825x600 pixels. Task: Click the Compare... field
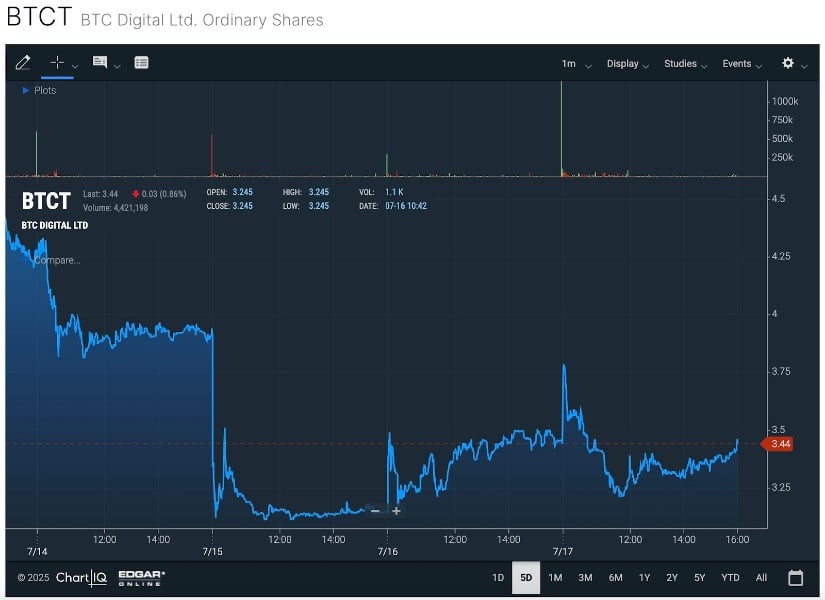pos(57,260)
